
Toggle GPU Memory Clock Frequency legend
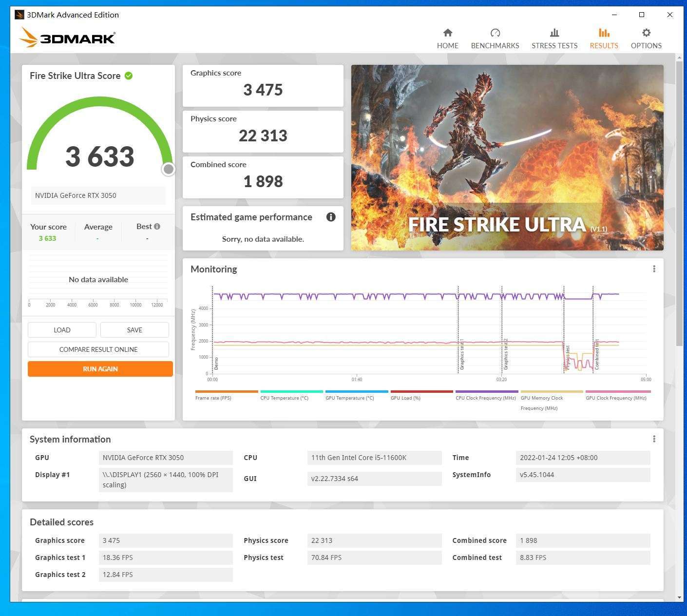(x=552, y=400)
